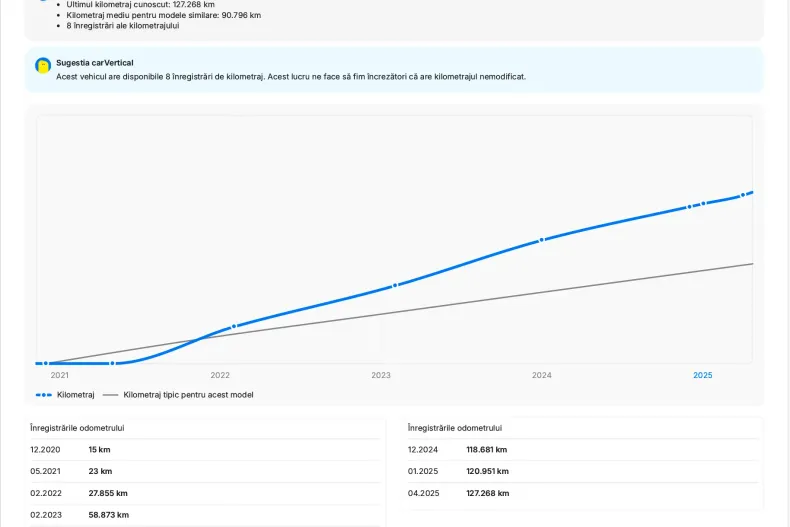
Task: Click the 12.2024 record with 118.681 km
Action: [x=584, y=450]
